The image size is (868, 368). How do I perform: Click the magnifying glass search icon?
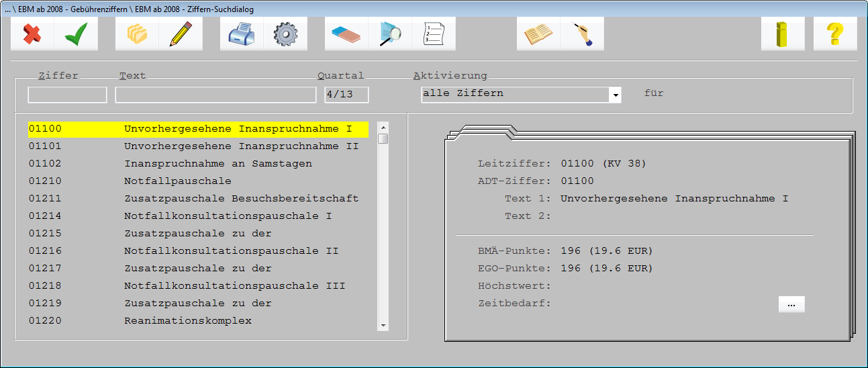(390, 34)
